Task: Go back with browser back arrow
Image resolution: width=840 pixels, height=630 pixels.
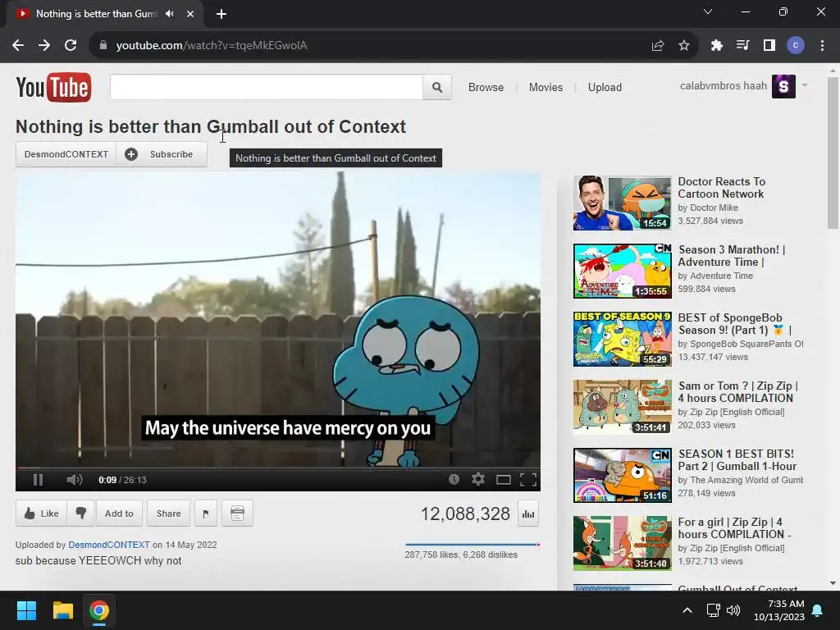Action: pyautogui.click(x=18, y=46)
